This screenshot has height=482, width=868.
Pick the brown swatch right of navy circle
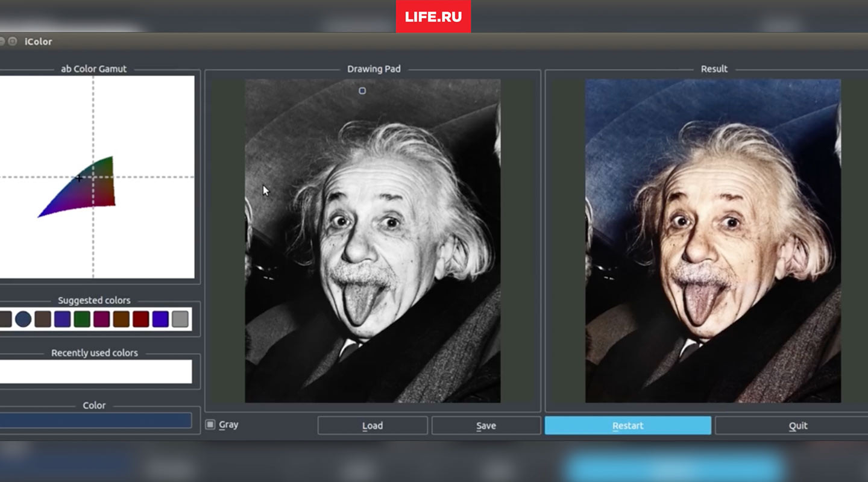point(43,319)
